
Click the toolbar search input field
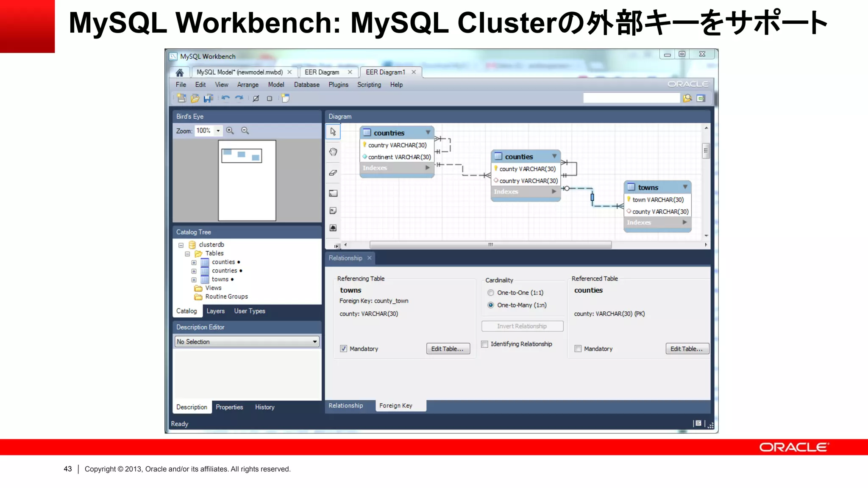(632, 98)
